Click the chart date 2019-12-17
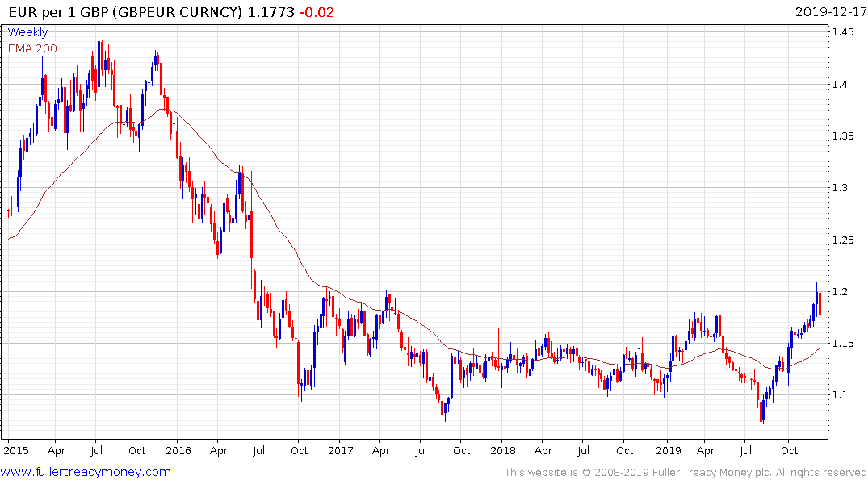The image size is (868, 484). 831,12
